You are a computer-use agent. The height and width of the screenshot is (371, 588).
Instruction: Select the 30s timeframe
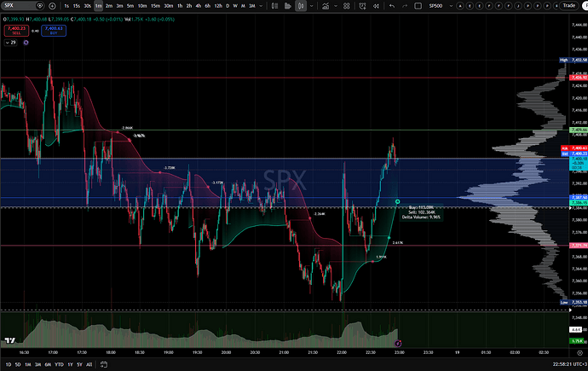tap(88, 6)
